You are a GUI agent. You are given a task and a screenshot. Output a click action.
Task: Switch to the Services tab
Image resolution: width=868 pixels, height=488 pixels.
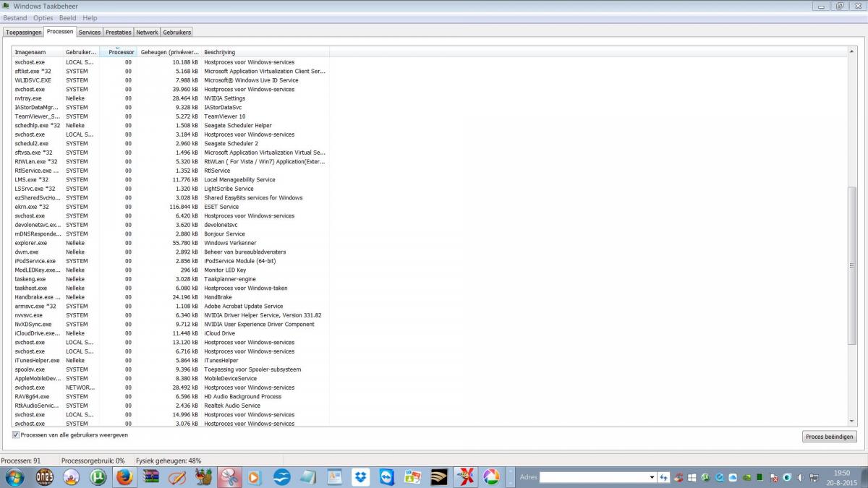(x=90, y=33)
